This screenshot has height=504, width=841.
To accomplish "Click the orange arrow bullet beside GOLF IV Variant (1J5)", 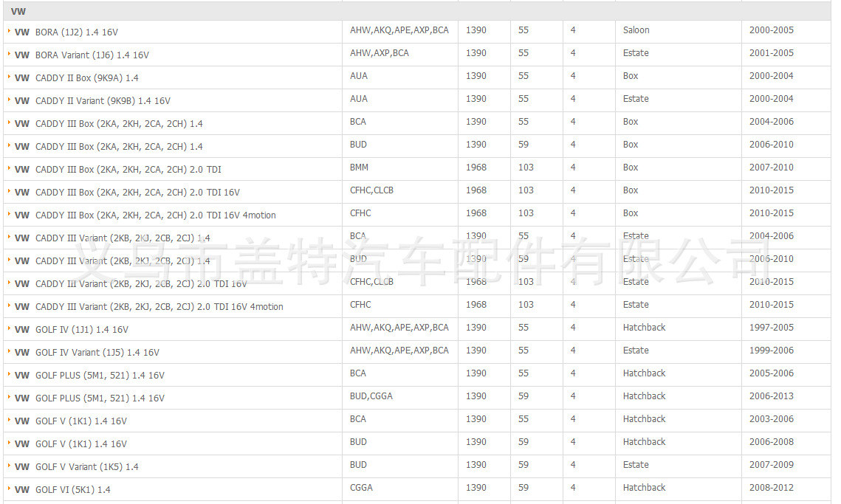I will [x=9, y=351].
